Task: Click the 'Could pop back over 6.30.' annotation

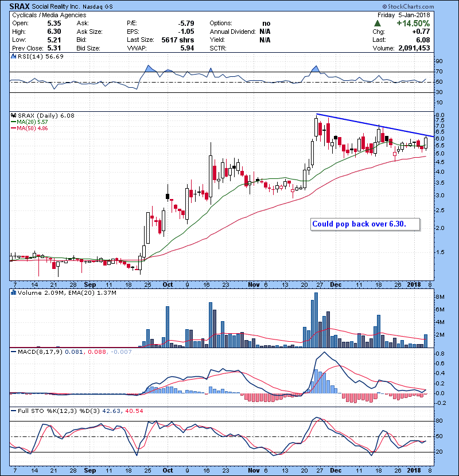Action: tap(365, 224)
